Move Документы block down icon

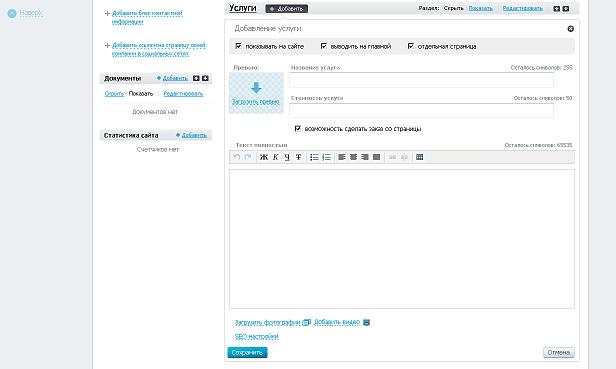click(x=205, y=78)
